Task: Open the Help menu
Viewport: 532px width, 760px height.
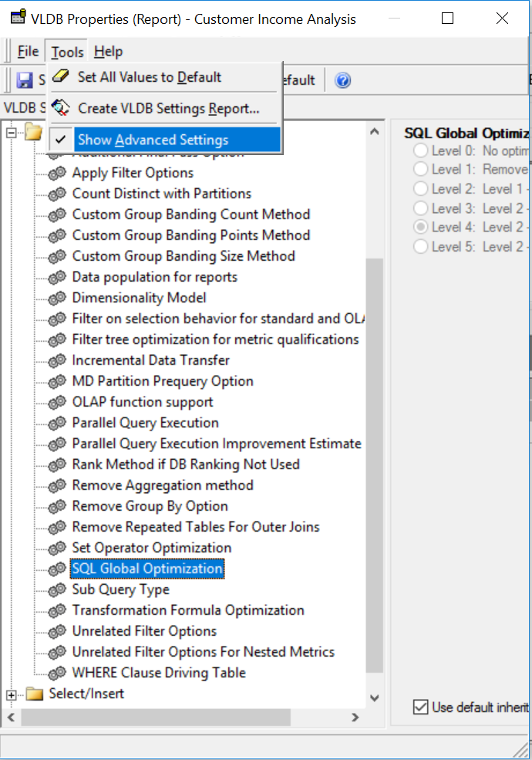Action: (x=108, y=51)
